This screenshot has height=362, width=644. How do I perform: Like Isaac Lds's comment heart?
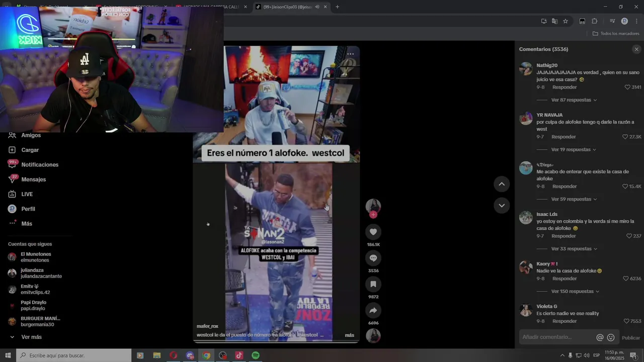[x=629, y=236]
